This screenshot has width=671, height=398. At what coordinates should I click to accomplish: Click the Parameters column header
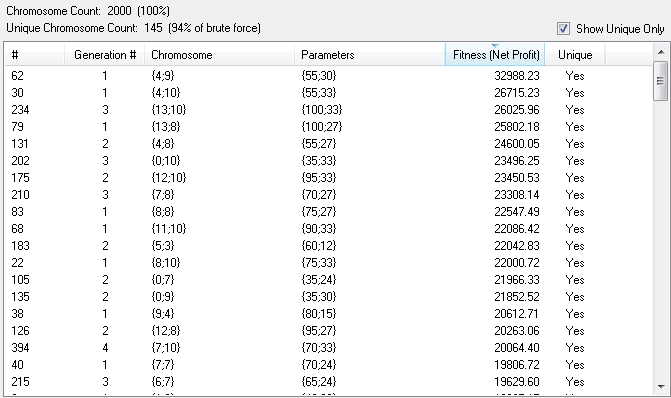coord(370,55)
